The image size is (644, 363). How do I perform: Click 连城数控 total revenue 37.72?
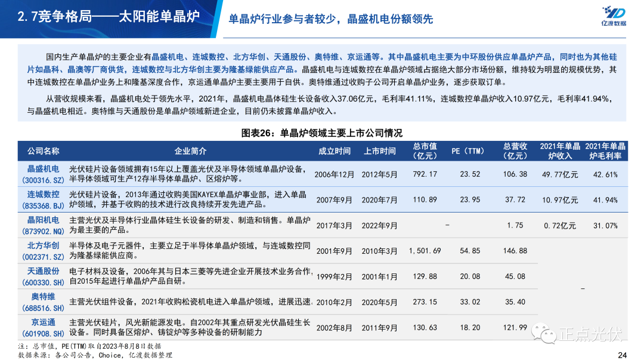515,200
